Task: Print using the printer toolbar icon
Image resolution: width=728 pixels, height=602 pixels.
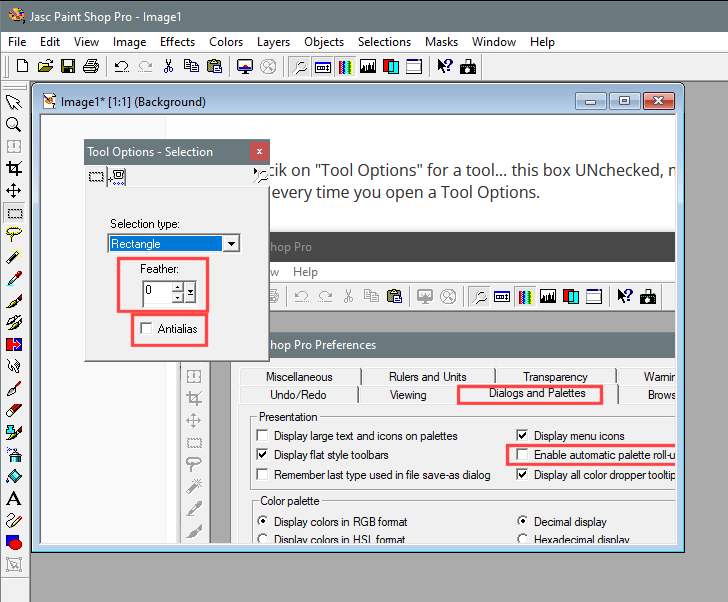Action: (91, 66)
